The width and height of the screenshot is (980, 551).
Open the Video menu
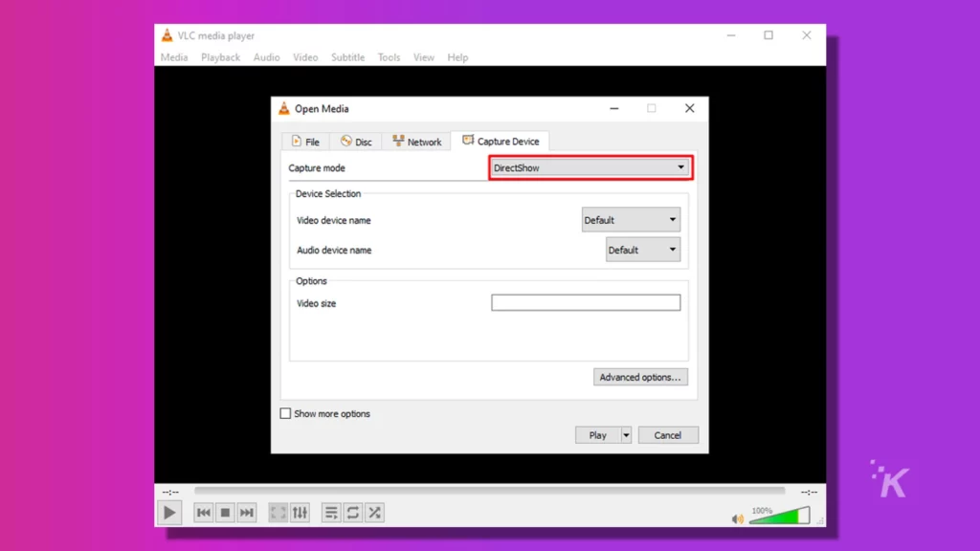click(x=305, y=57)
